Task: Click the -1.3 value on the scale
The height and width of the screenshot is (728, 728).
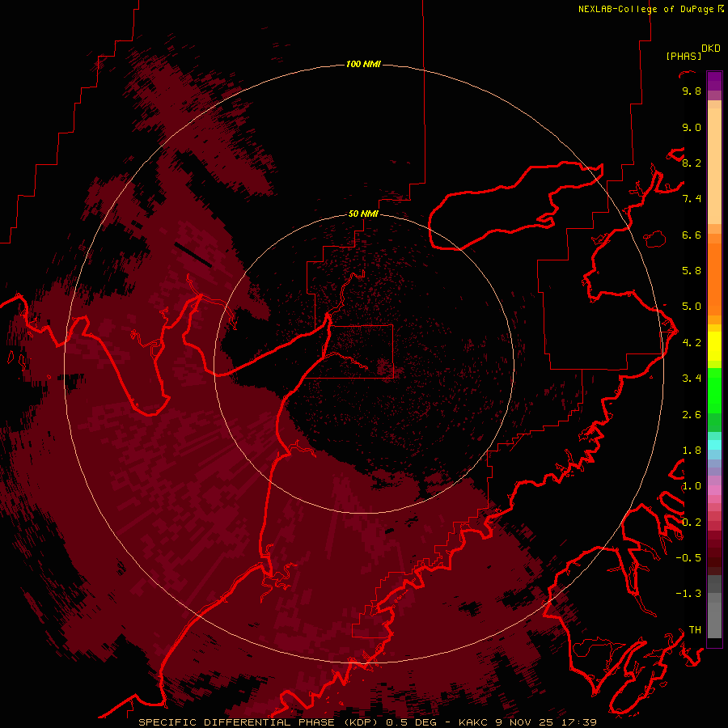Action: click(x=688, y=594)
